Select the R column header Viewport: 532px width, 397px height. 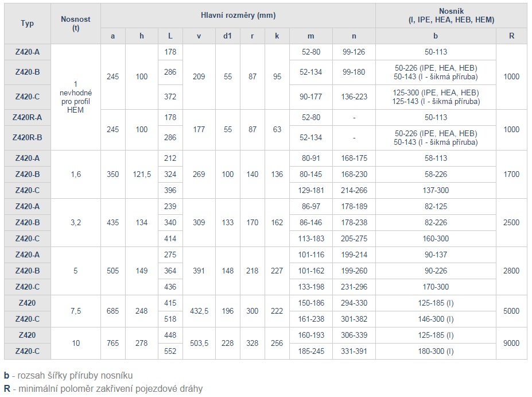click(x=511, y=36)
